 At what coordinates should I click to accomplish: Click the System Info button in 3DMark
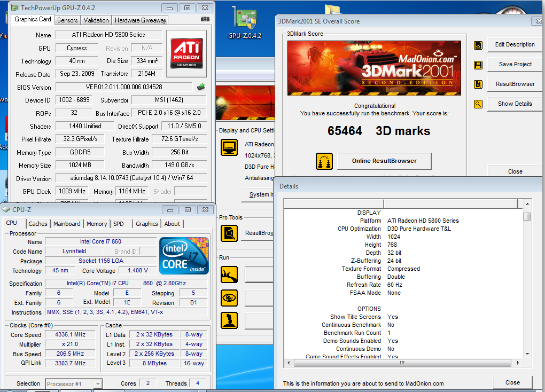(x=258, y=194)
